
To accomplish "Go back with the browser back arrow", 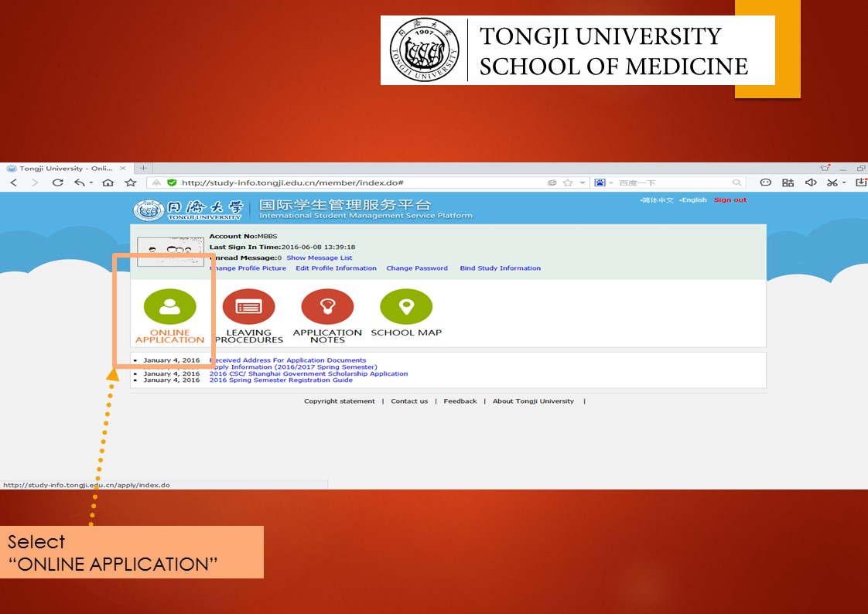I will 14,182.
